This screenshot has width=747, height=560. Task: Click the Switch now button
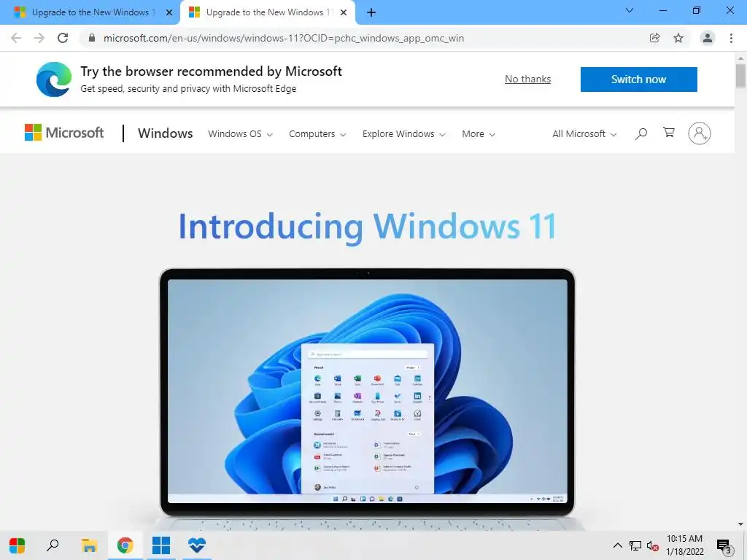[638, 79]
